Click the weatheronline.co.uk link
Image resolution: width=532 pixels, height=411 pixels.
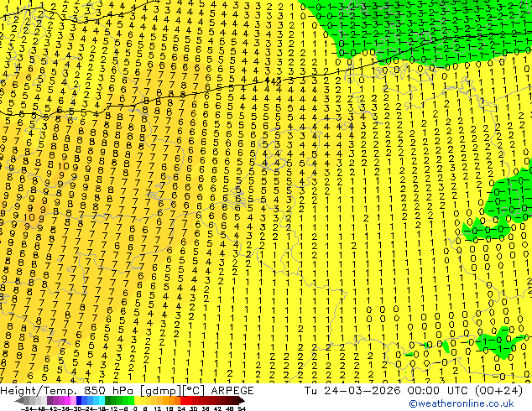tap(462, 403)
